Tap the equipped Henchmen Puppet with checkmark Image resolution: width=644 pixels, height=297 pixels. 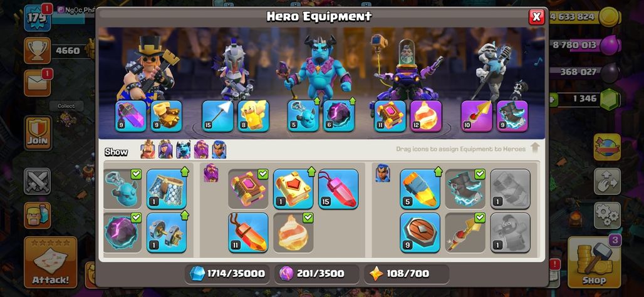click(122, 189)
